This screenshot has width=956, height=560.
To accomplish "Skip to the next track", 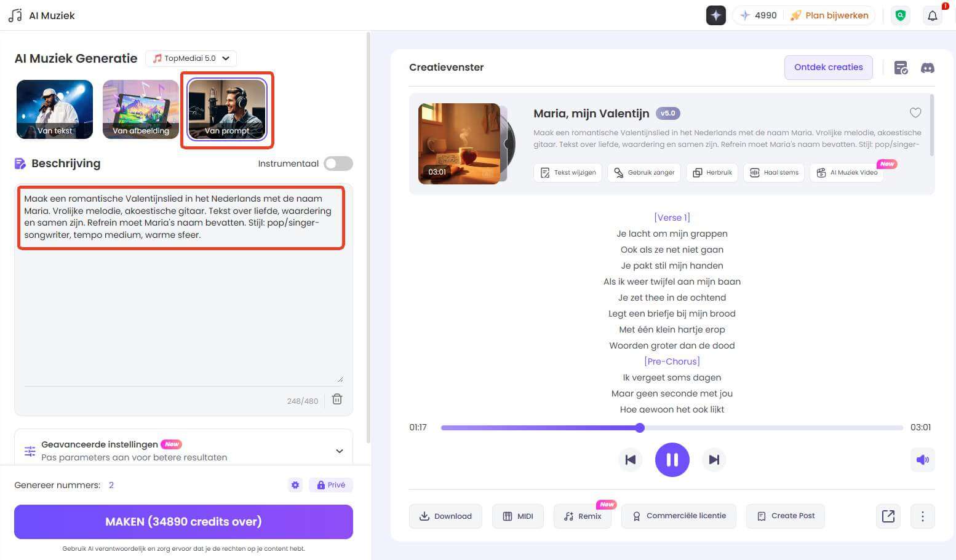I will pyautogui.click(x=714, y=460).
